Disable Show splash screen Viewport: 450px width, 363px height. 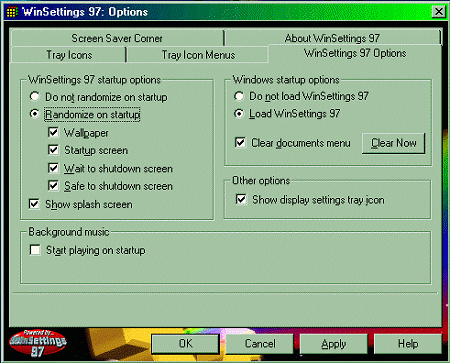(34, 204)
